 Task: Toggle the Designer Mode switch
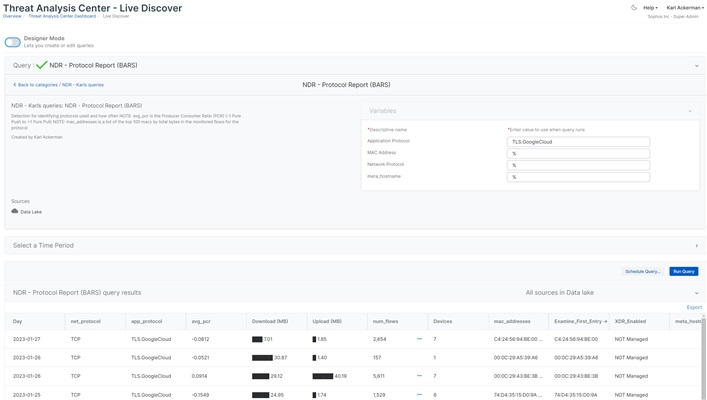(12, 42)
